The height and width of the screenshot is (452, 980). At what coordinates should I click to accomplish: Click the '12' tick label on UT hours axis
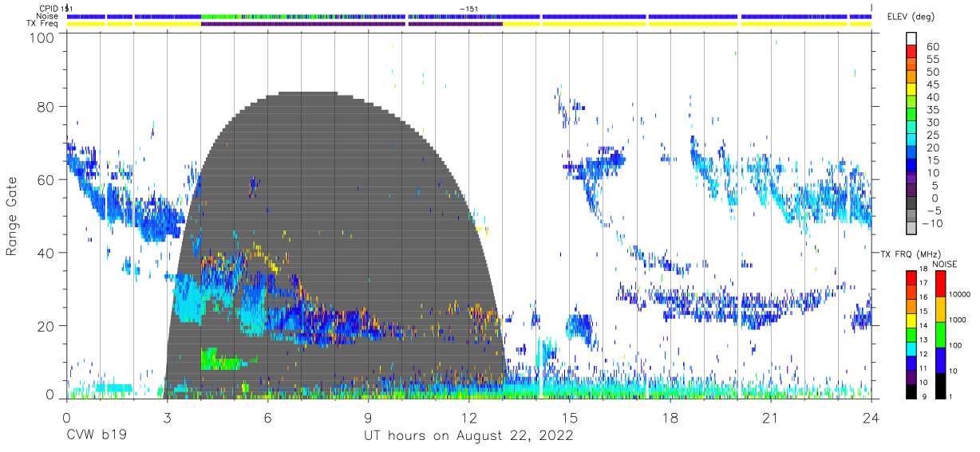coord(468,418)
